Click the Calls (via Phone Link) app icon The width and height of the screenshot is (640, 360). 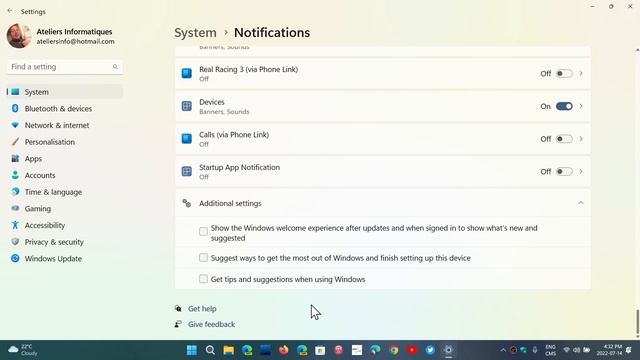click(x=187, y=138)
